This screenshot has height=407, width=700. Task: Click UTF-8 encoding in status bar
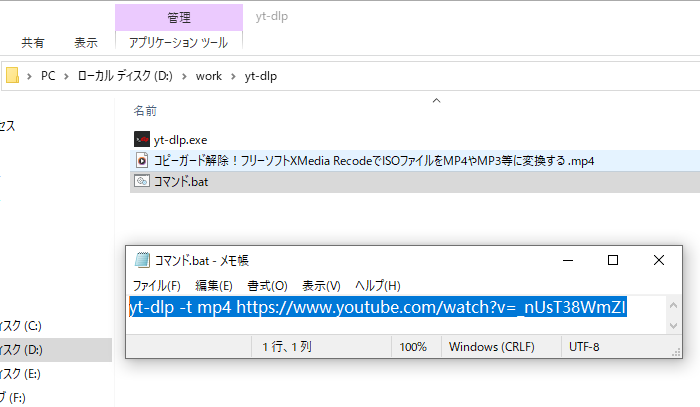click(x=584, y=347)
